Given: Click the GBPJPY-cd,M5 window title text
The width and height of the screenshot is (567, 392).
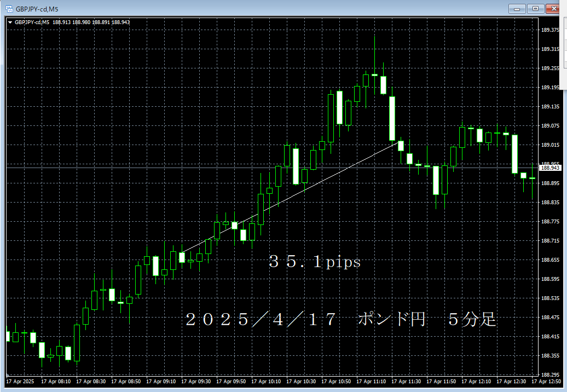Looking at the screenshot, I should 37,9.
